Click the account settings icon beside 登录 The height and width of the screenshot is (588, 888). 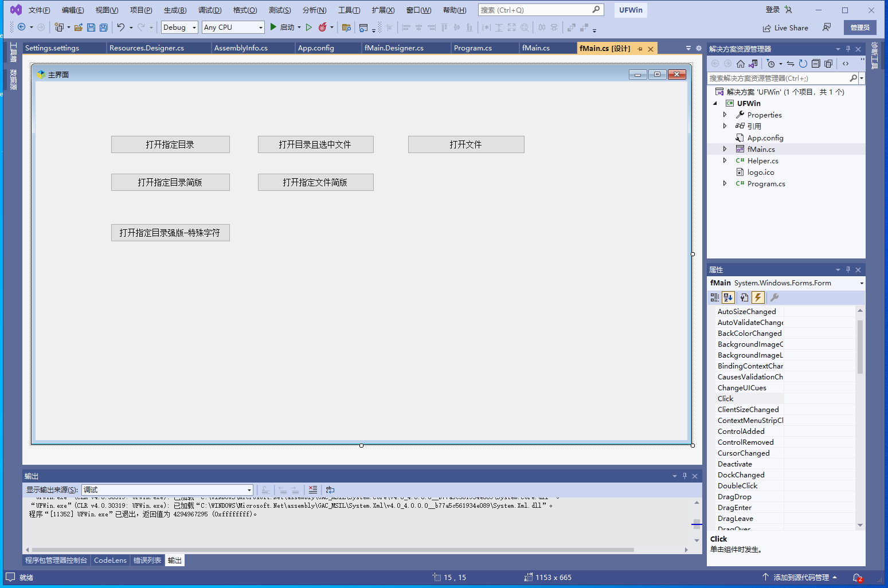coord(788,10)
